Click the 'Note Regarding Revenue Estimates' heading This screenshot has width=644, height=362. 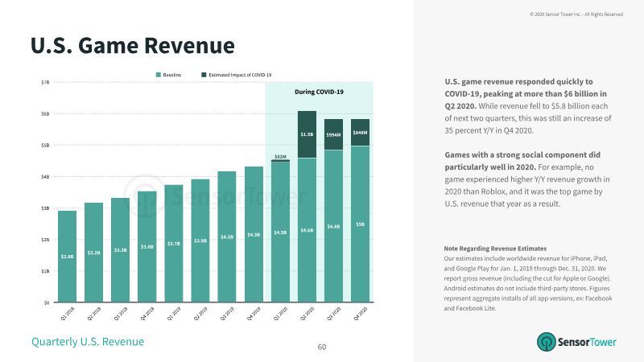pyautogui.click(x=495, y=249)
